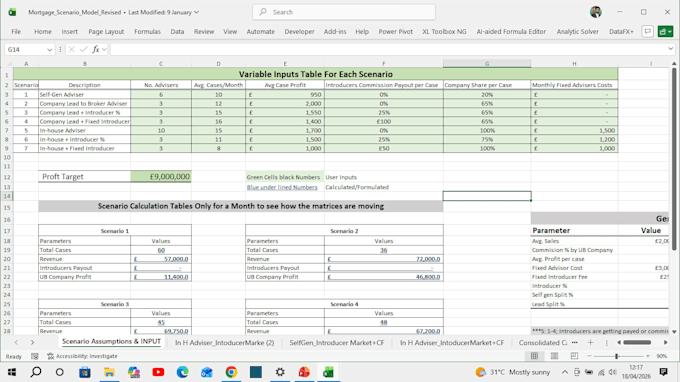
Task: Click horizontal scroll right arrow
Action: coord(666,343)
